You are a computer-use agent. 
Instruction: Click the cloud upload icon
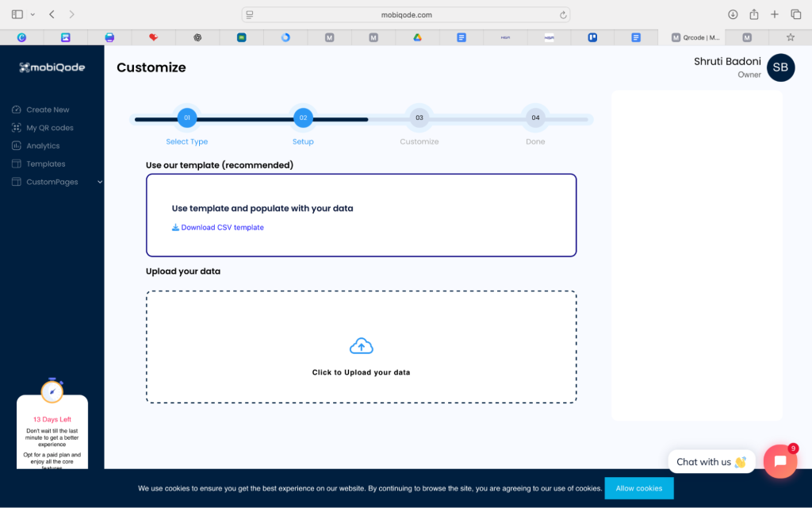(361, 346)
